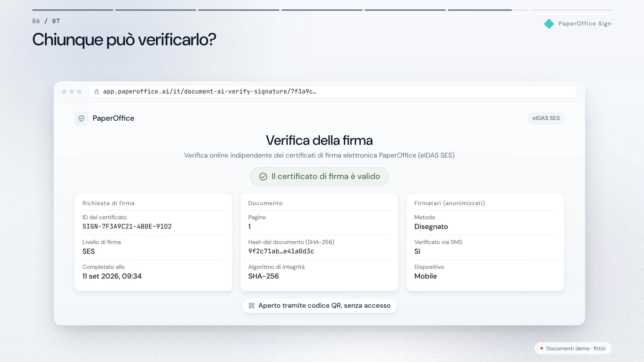Click the 'Firmatari (anonimizzati)' card title
The width and height of the screenshot is (644, 362).
[450, 203]
